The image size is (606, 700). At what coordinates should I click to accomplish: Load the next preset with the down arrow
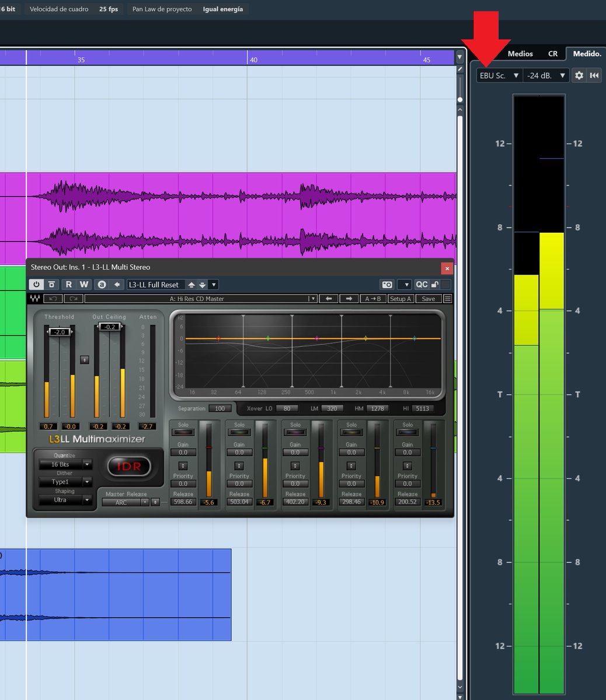(203, 285)
